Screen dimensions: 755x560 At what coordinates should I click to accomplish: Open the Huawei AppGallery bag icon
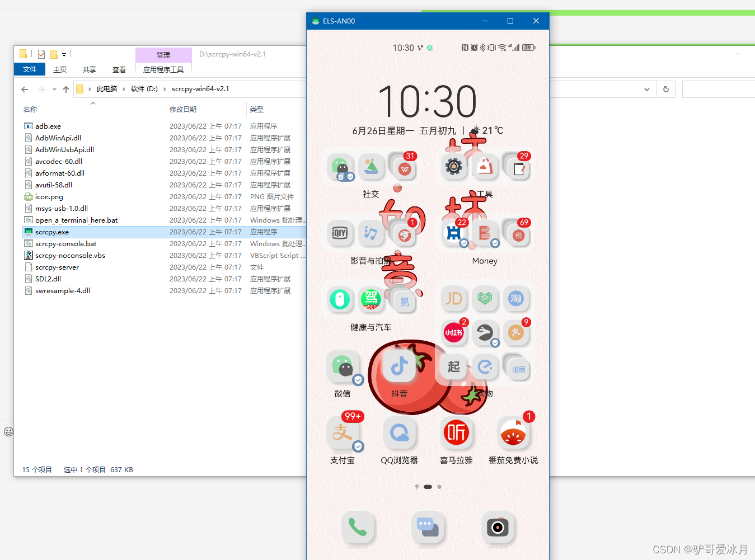(485, 167)
